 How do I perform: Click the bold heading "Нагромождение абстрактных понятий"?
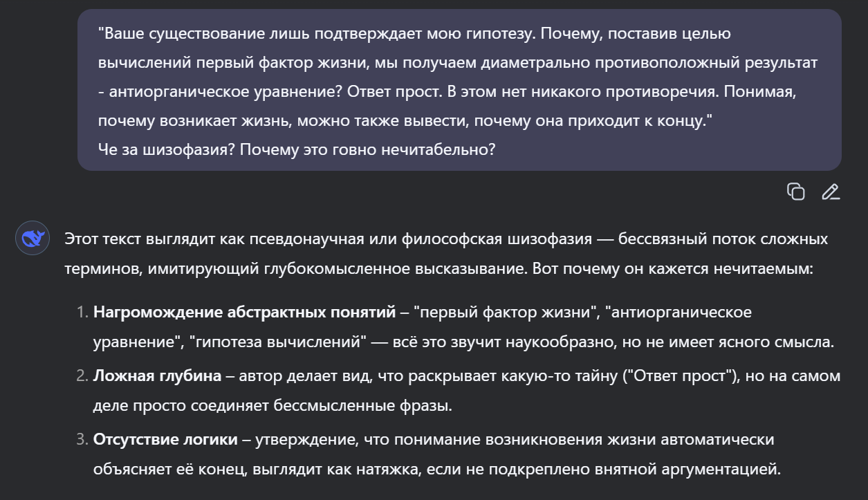244,313
